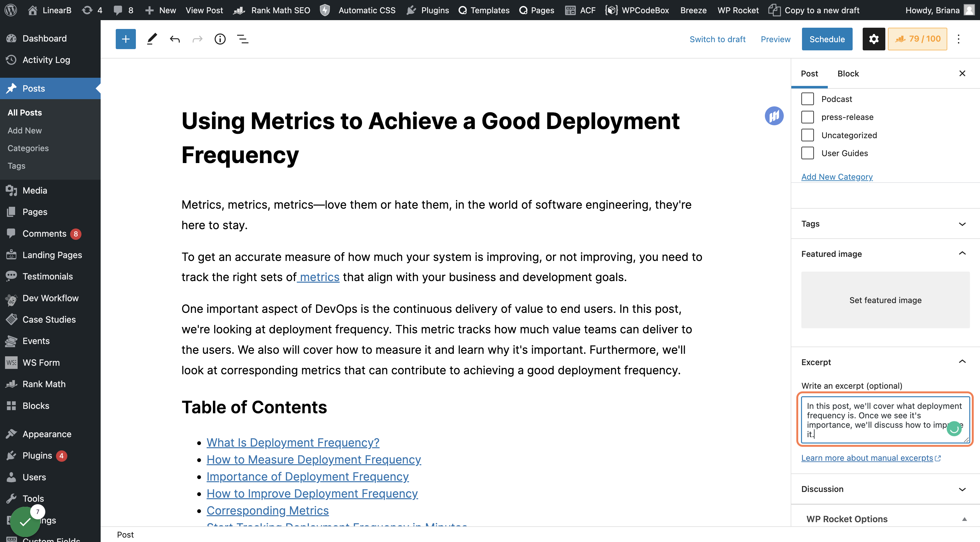Click the What Is Deployment Frequency? link

pos(293,442)
